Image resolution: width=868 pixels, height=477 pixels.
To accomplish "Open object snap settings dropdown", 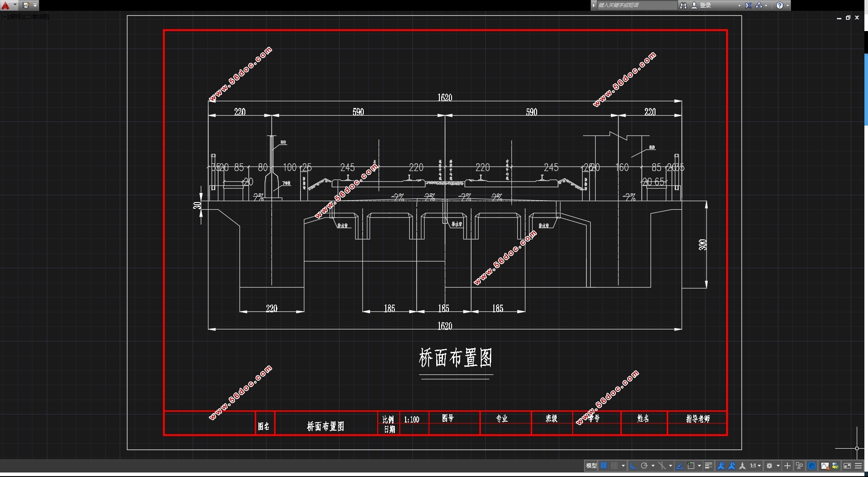I will point(699,466).
